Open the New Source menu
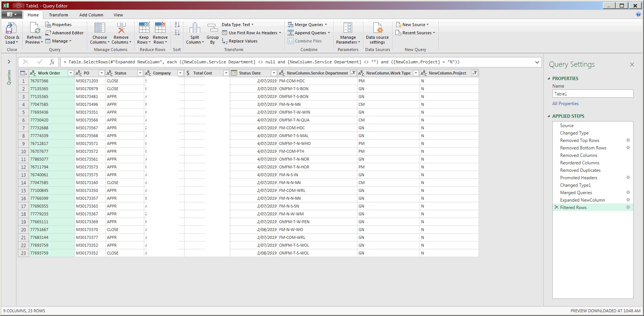This screenshot has width=644, height=316. pos(412,25)
